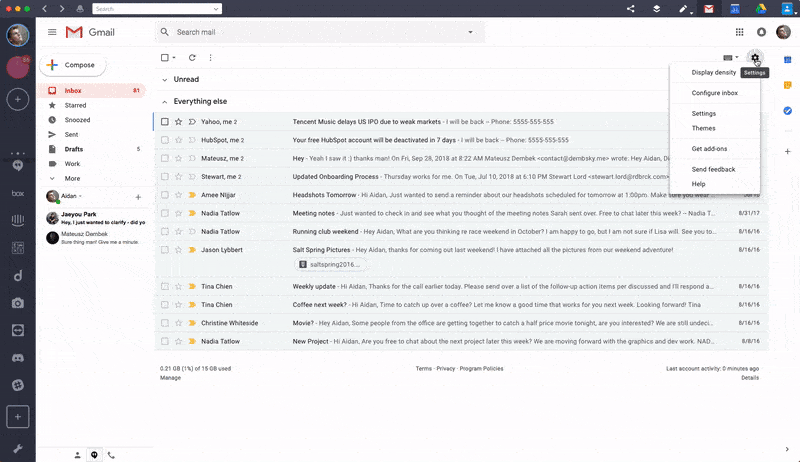The width and height of the screenshot is (800, 462).
Task: Open the more options three-dot menu
Action: (210, 58)
